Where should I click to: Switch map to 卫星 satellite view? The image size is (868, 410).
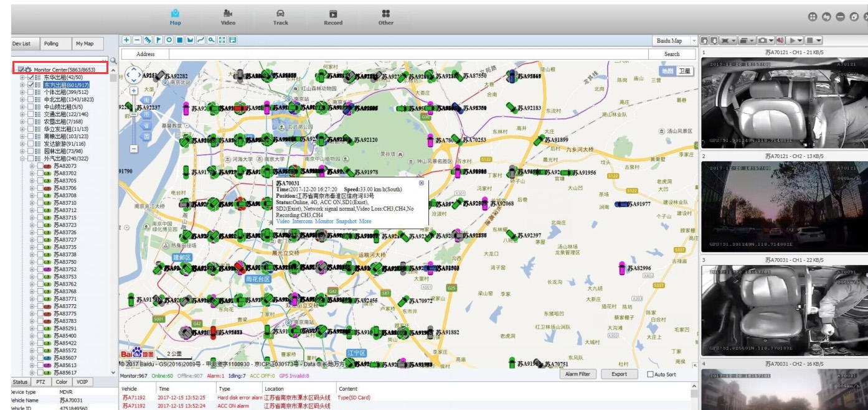coord(684,71)
